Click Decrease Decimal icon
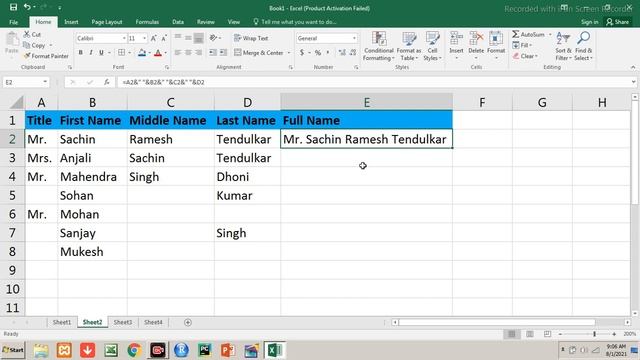The width and height of the screenshot is (640, 360). (353, 52)
